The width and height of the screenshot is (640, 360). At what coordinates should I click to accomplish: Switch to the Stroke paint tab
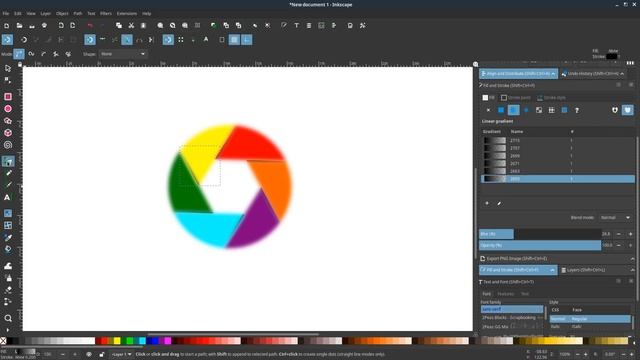pos(516,98)
